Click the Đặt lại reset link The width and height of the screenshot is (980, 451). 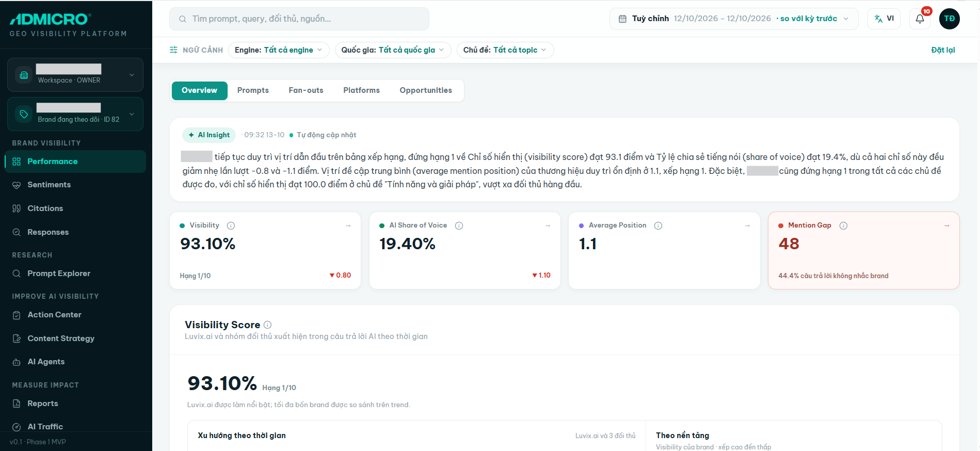(943, 50)
